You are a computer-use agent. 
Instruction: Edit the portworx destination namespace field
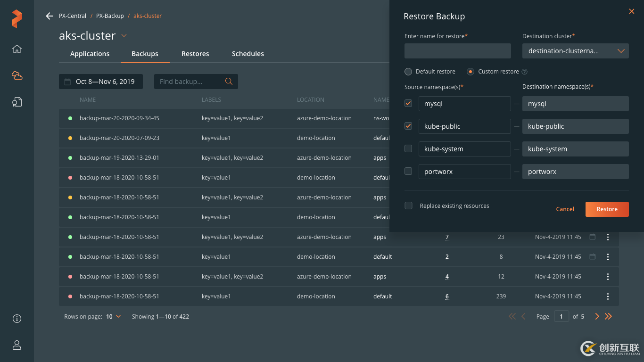click(x=576, y=172)
